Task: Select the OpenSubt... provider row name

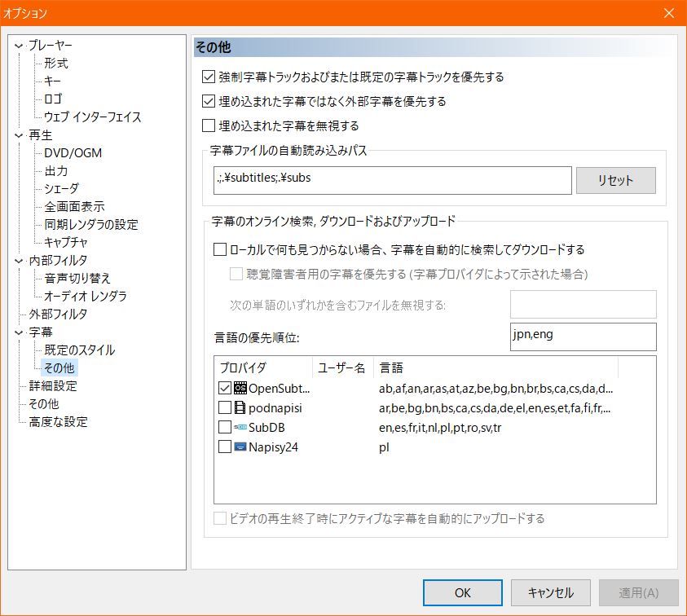Action: pyautogui.click(x=279, y=388)
